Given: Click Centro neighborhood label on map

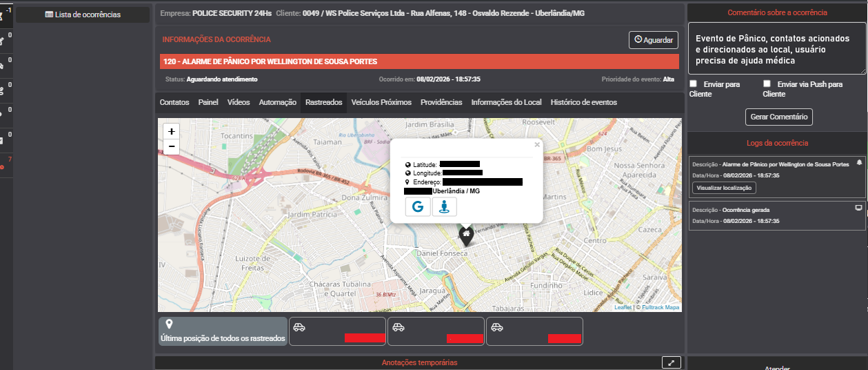Looking at the screenshot, I should point(594,242).
